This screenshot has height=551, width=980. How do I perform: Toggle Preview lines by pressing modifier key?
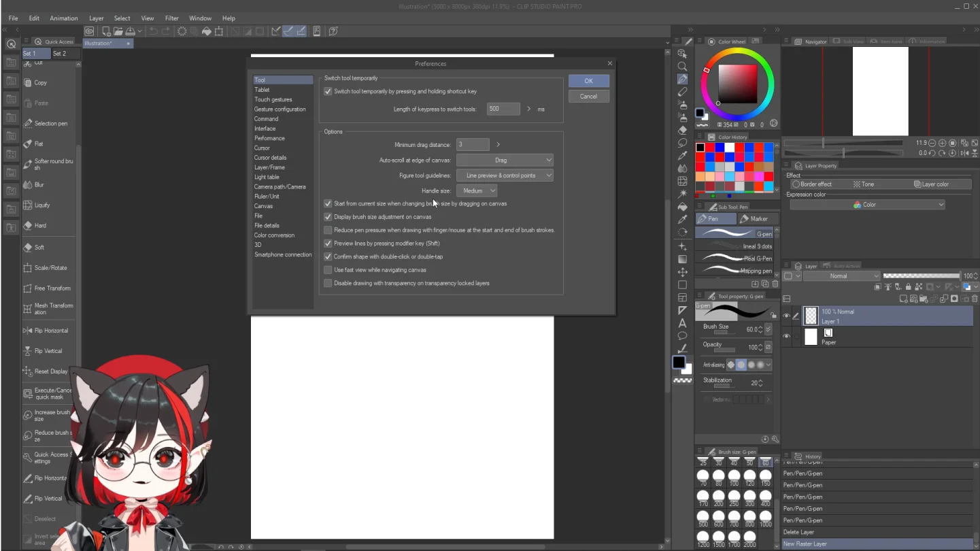(x=328, y=244)
